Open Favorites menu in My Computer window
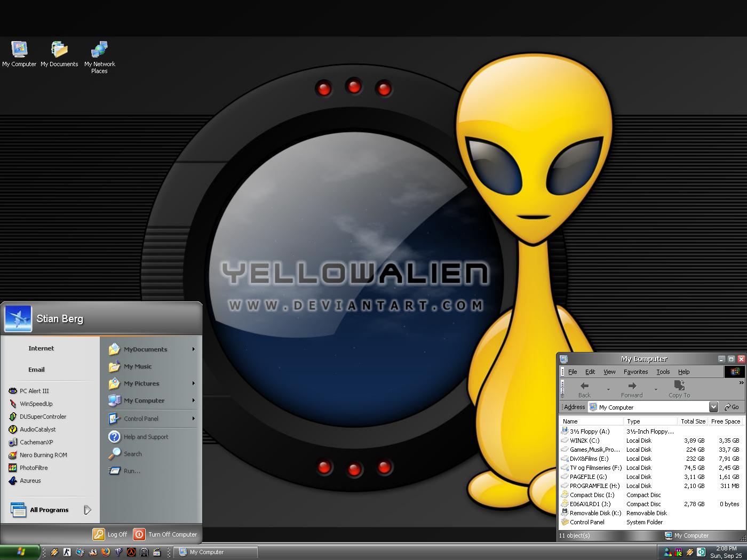The width and height of the screenshot is (747, 560). pos(636,372)
